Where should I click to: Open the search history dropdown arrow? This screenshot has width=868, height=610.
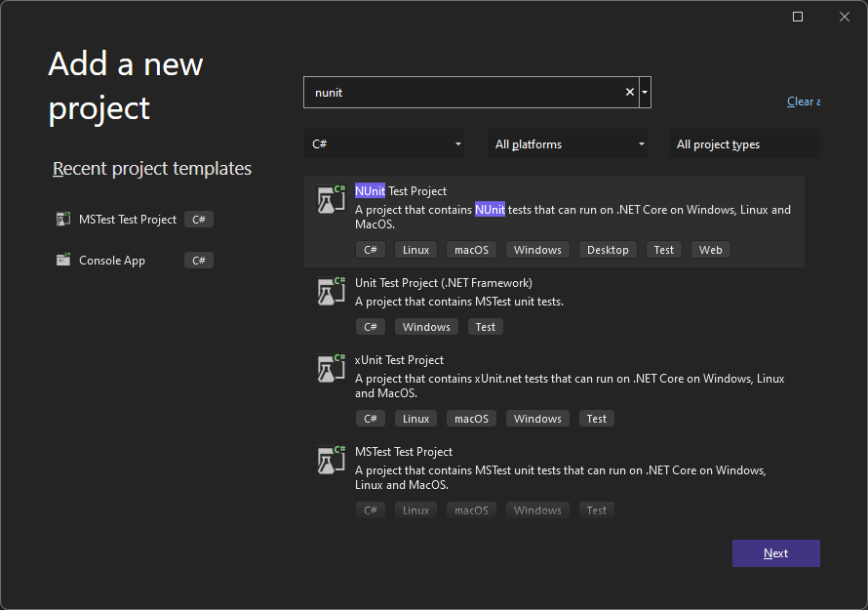point(645,91)
